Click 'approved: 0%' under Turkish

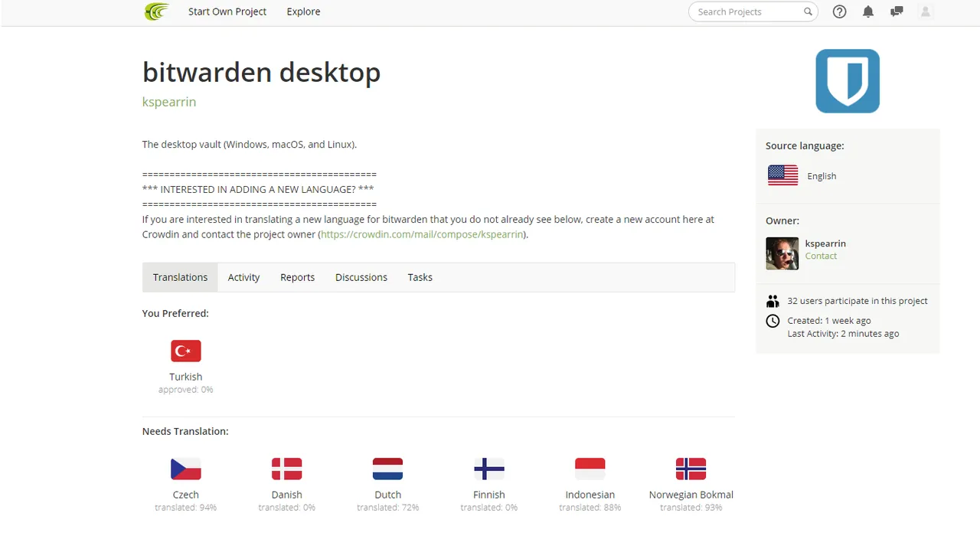click(x=186, y=390)
